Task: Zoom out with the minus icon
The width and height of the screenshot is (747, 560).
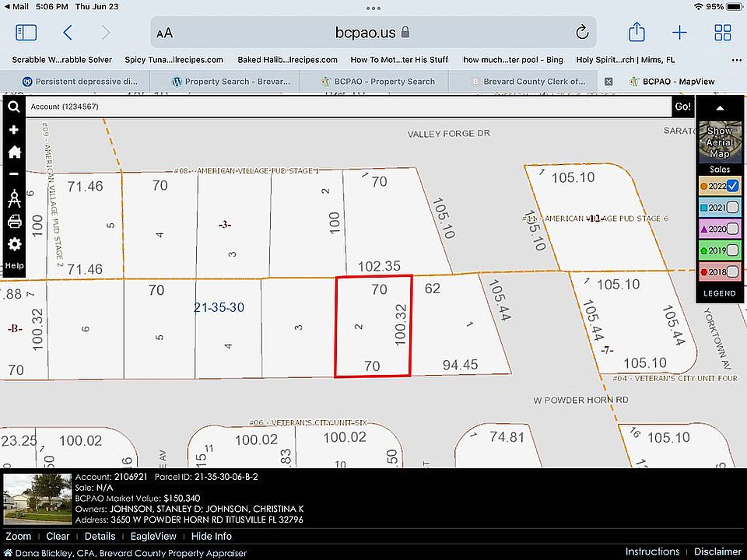Action: (14, 174)
